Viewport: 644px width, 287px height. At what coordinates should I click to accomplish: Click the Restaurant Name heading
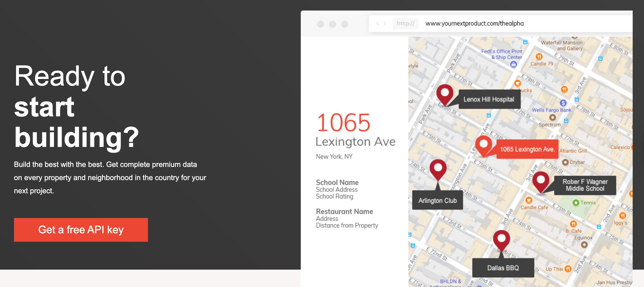pos(344,211)
